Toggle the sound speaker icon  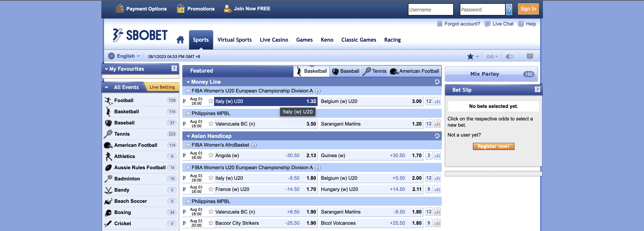coord(510,57)
